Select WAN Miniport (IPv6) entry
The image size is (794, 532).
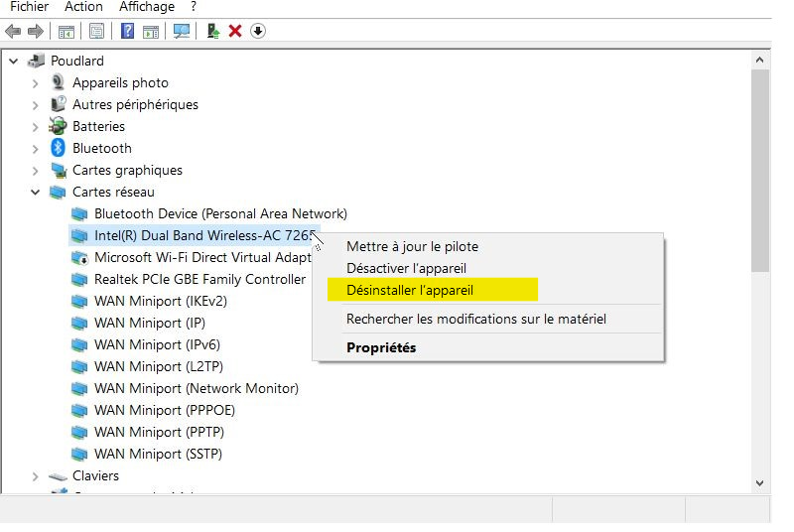[158, 344]
